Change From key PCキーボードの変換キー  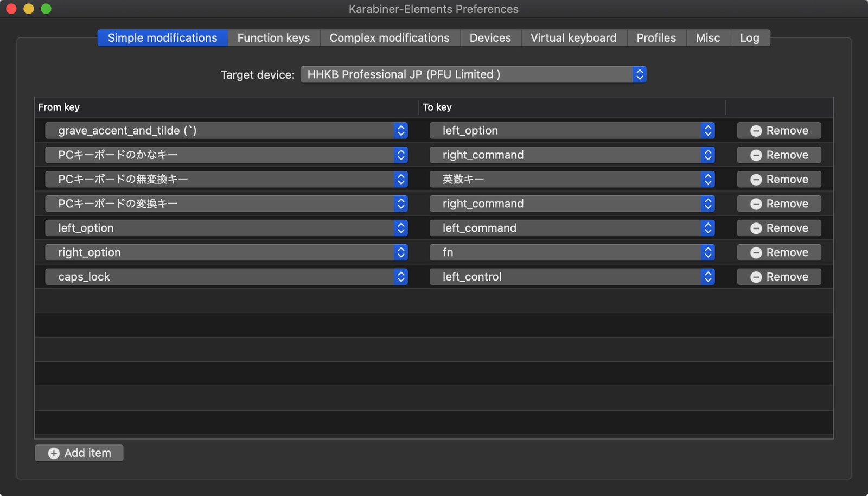pos(226,204)
